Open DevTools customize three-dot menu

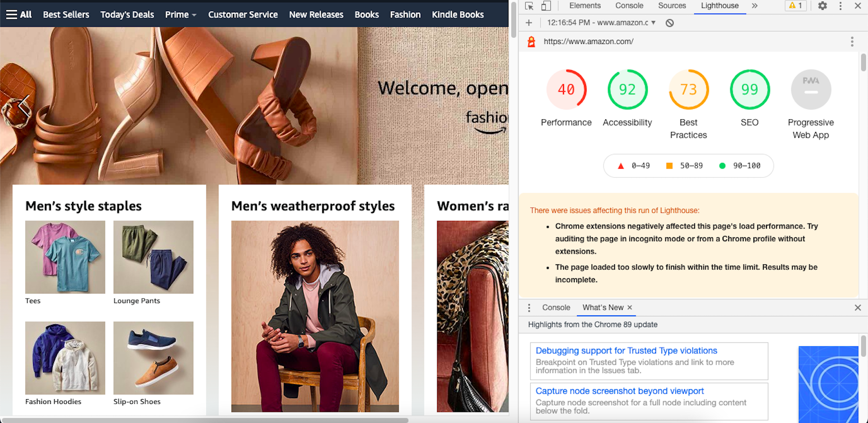[840, 6]
